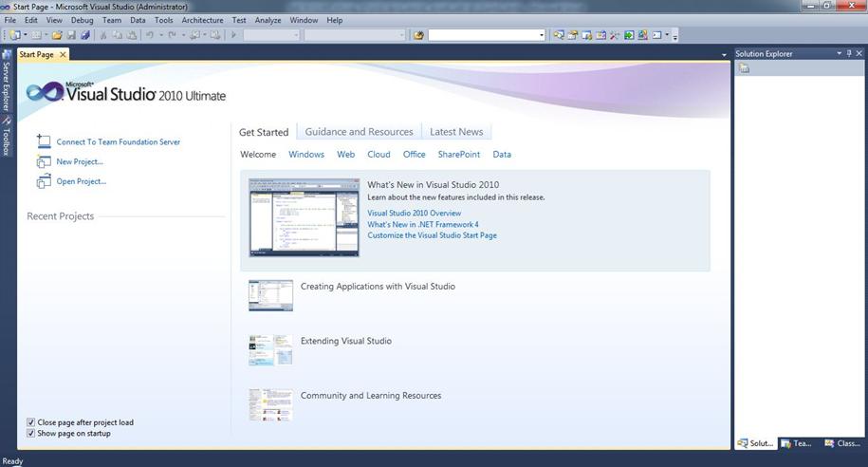Click the Team Explorer toolbar icon
This screenshot has width=868, height=467.
click(587, 35)
